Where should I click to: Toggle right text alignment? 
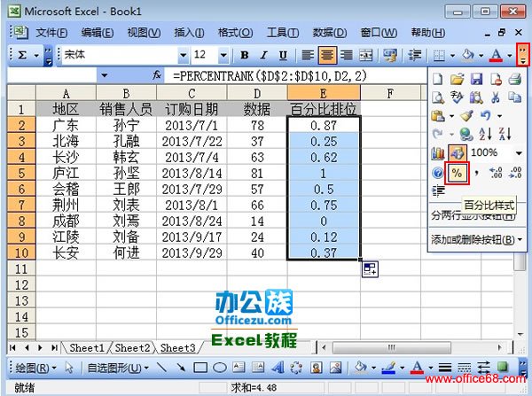pyautogui.click(x=347, y=55)
